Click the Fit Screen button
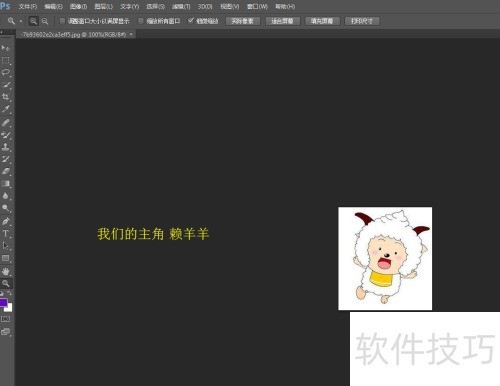This screenshot has width=500, height=386. pos(282,21)
